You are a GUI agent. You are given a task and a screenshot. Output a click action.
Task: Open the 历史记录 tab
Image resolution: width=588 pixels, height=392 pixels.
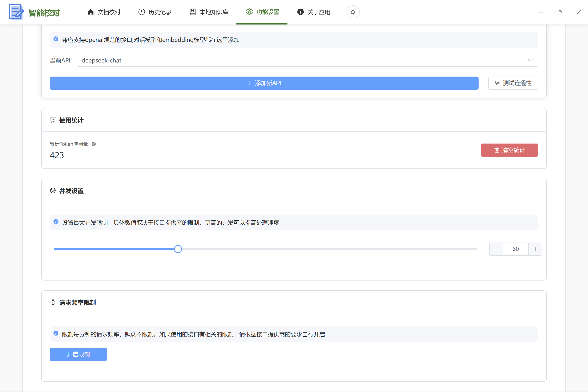[x=155, y=12]
